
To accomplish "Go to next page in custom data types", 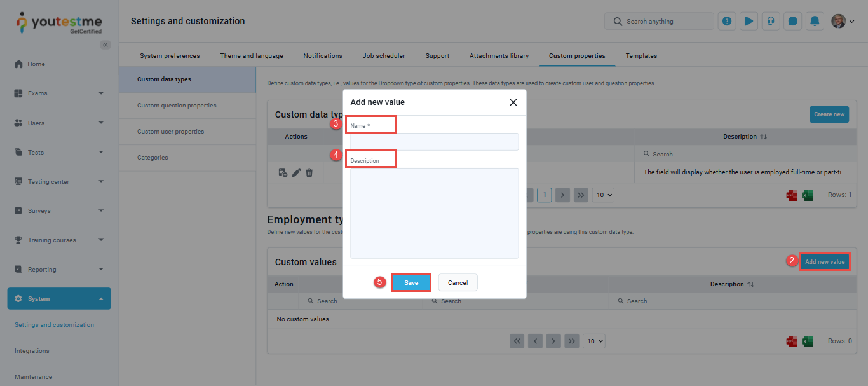I will [x=563, y=195].
